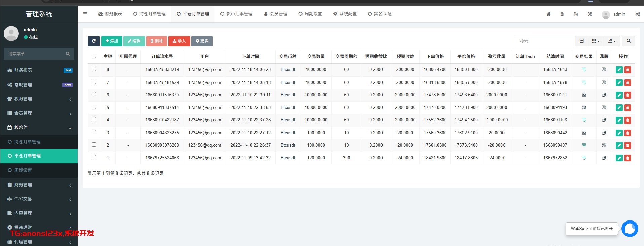The height and width of the screenshot is (246, 644).
Task: Select checkbox for row with 主键 6
Action: pos(94,94)
